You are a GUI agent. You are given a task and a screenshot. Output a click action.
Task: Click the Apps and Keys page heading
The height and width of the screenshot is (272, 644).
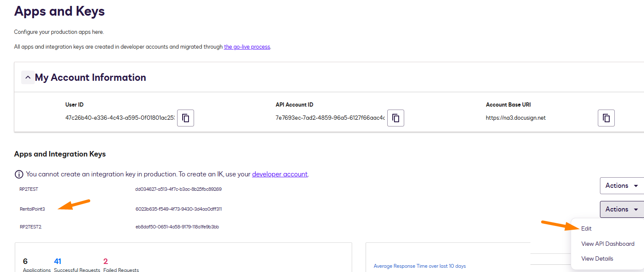click(59, 11)
